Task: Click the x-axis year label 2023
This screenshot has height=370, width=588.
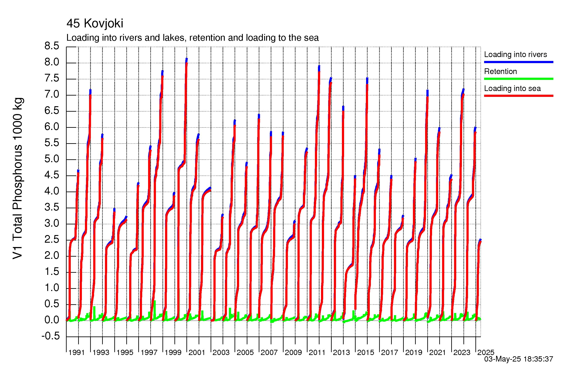Action: [462, 352]
